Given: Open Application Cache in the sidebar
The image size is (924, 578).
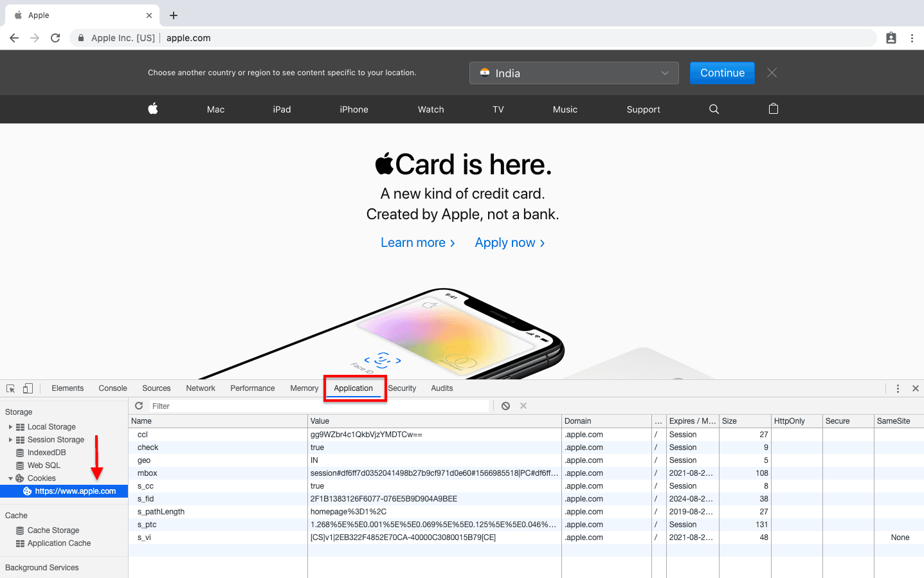Looking at the screenshot, I should [x=59, y=543].
